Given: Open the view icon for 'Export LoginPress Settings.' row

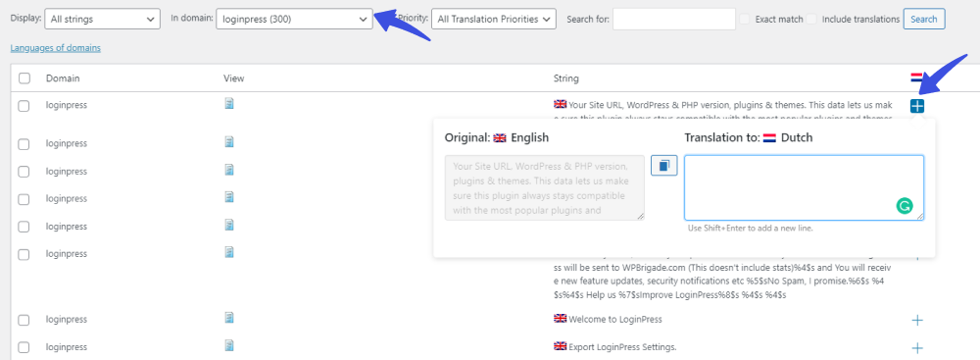Looking at the screenshot, I should tap(229, 345).
